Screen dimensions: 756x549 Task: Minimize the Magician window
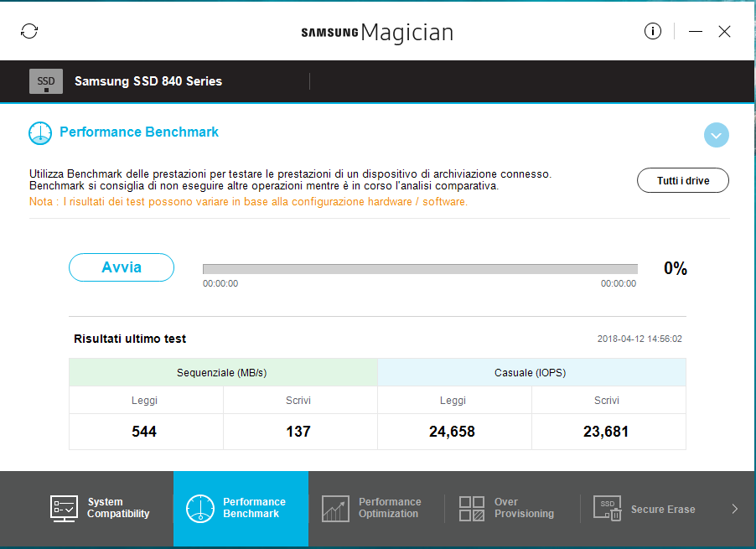[696, 31]
